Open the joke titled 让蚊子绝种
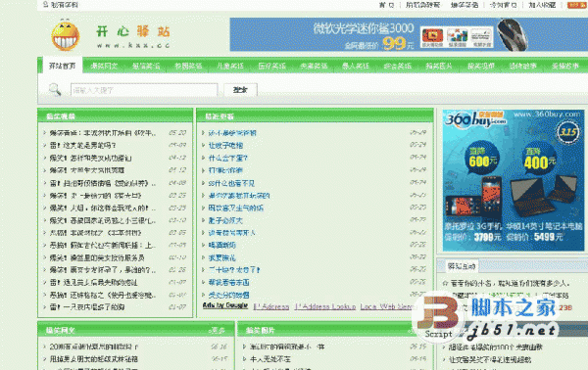This screenshot has width=588, height=370. (225, 145)
